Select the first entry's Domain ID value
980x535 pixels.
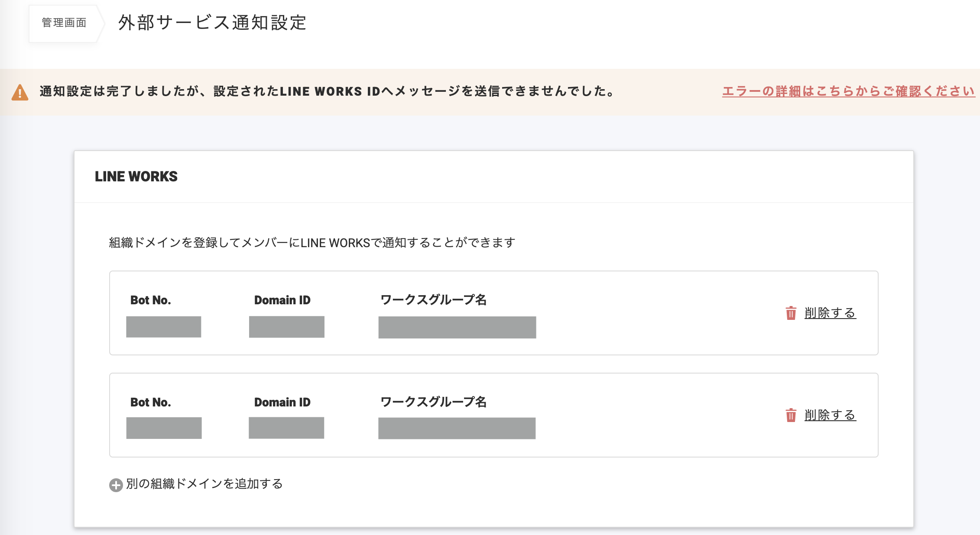coord(286,327)
